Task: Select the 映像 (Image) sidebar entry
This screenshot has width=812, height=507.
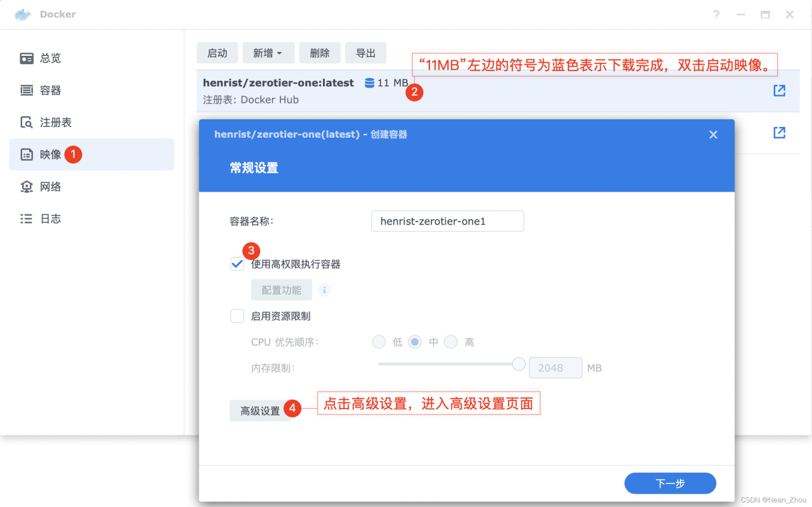Action: [x=49, y=154]
